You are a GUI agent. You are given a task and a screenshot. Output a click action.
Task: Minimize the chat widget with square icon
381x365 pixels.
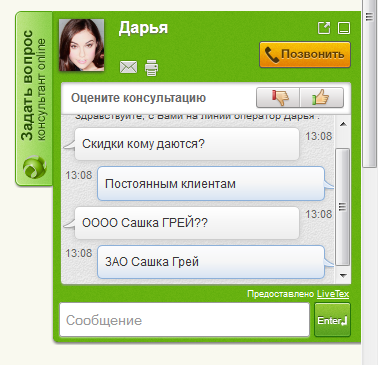[344, 28]
